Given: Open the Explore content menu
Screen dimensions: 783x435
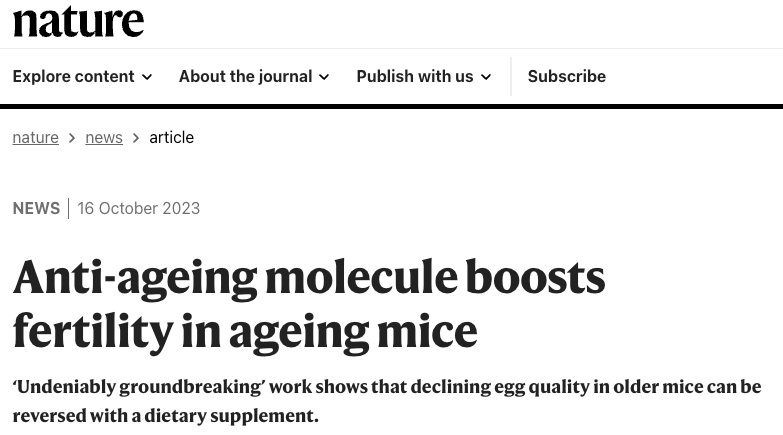Looking at the screenshot, I should click(x=73, y=76).
